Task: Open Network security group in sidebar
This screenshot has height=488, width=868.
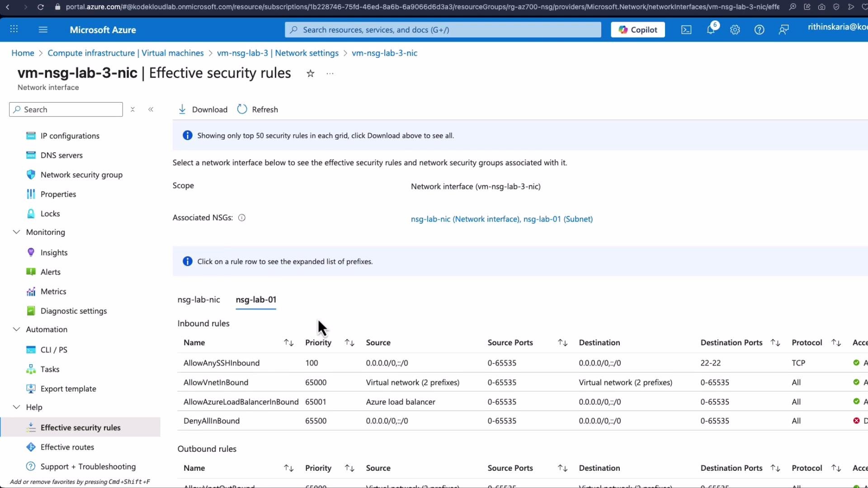Action: [x=81, y=175]
